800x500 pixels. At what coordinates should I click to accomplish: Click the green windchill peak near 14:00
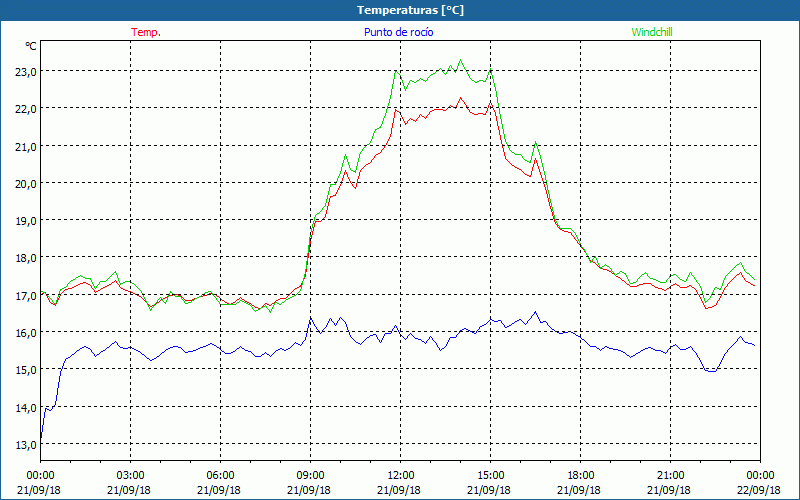coord(461,60)
